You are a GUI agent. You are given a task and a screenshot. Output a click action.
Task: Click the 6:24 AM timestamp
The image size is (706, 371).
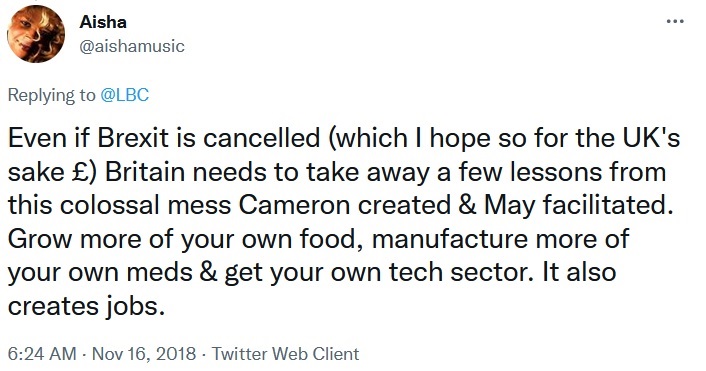(42, 353)
